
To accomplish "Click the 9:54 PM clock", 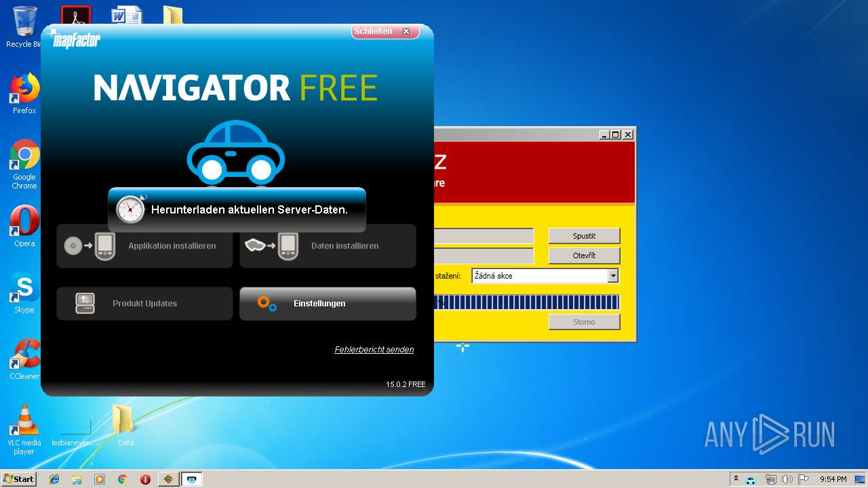I will (x=833, y=479).
